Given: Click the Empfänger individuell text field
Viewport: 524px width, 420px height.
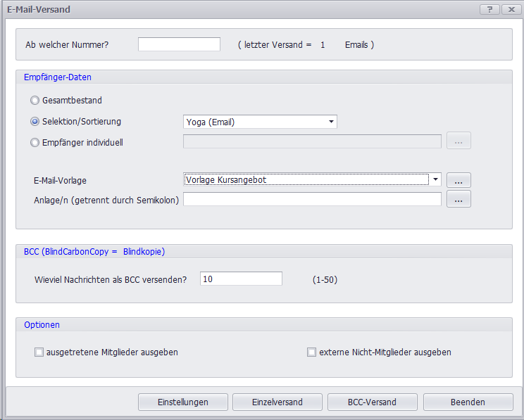Looking at the screenshot, I should pyautogui.click(x=312, y=141).
